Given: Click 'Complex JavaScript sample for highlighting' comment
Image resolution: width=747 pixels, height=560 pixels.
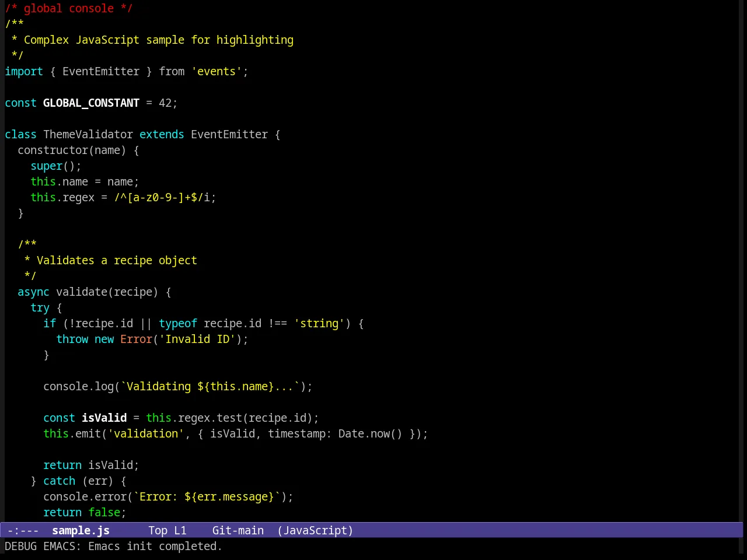Looking at the screenshot, I should point(159,40).
